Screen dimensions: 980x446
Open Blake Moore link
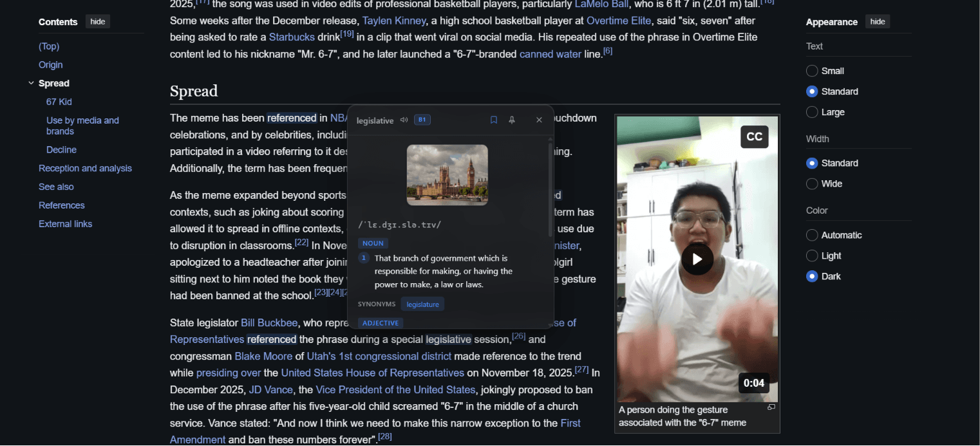tap(263, 357)
